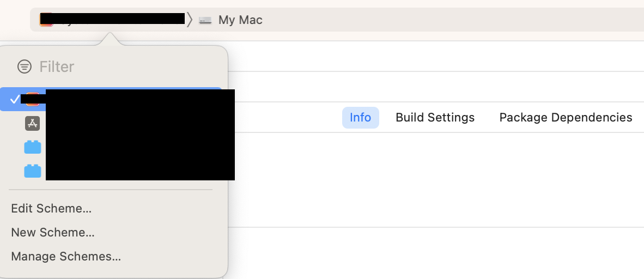
Task: Open Edit Scheme… from the popover
Action: 51,209
